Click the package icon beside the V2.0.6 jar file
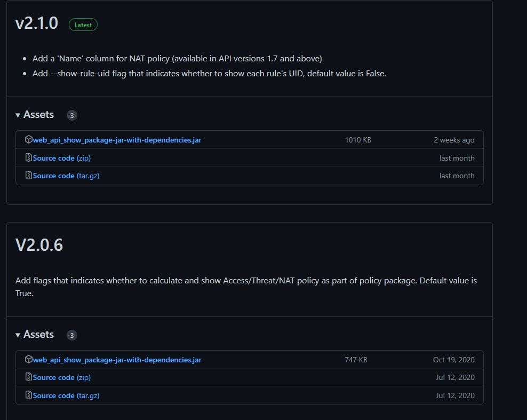Viewport: 527px width, 420px height. (x=29, y=360)
